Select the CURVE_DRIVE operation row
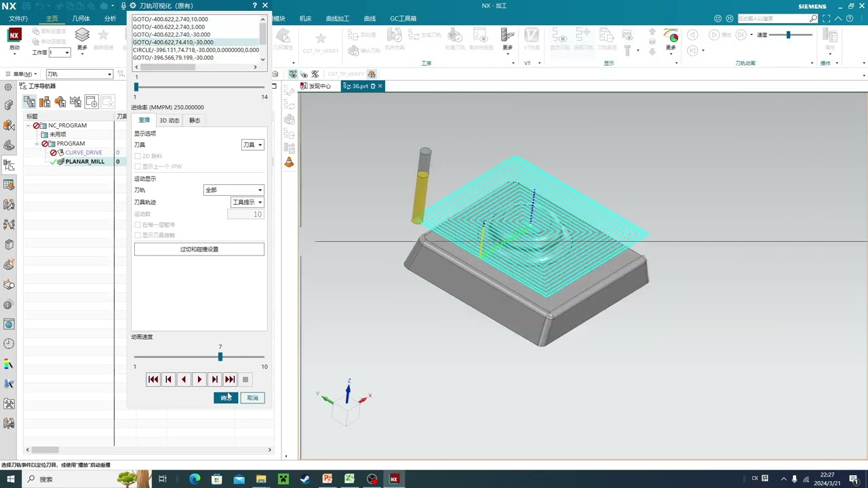The width and height of the screenshot is (868, 488). coord(83,152)
